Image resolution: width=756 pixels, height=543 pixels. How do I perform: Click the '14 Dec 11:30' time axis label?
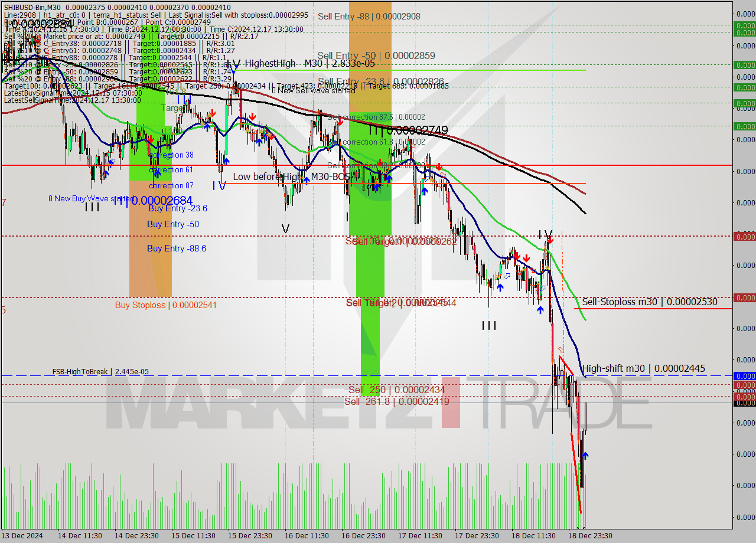[x=80, y=535]
